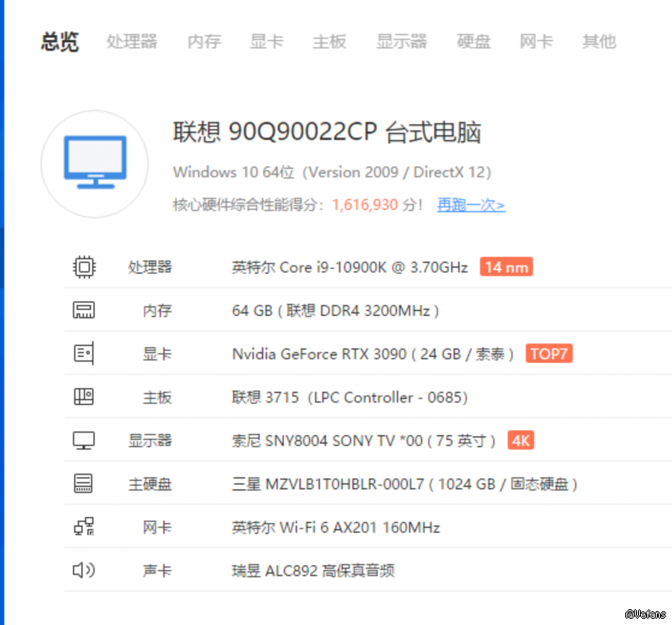The width and height of the screenshot is (672, 625).
Task: Open the 网卡 tab
Action: [536, 41]
